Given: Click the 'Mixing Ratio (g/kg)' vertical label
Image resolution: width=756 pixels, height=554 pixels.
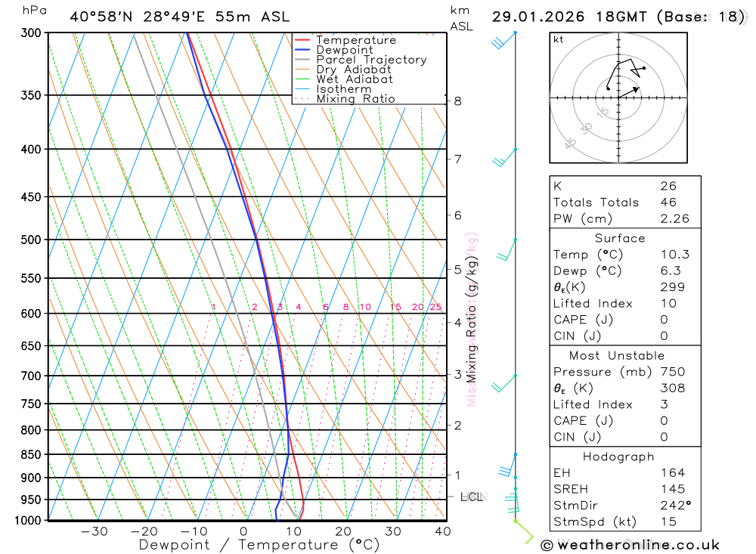Looking at the screenshot, I should 472,320.
